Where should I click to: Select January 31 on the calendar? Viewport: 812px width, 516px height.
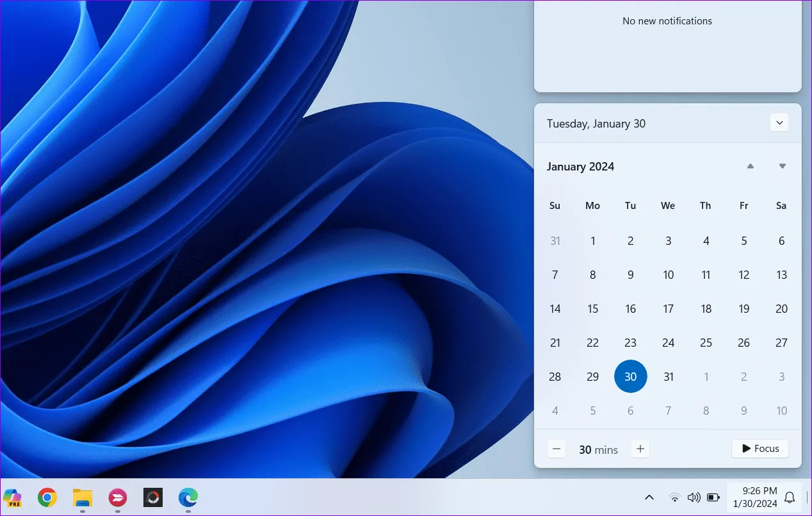(668, 376)
